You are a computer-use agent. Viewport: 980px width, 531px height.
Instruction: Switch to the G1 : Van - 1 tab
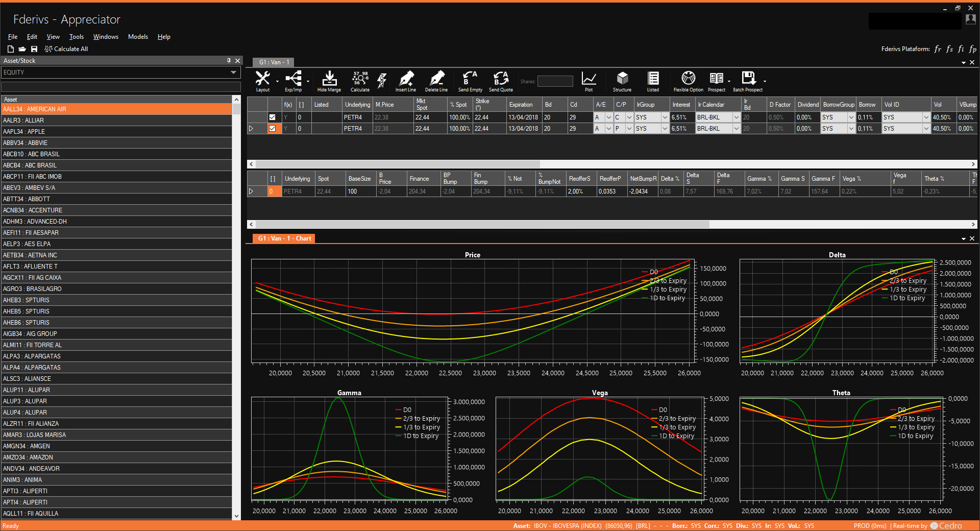point(274,62)
